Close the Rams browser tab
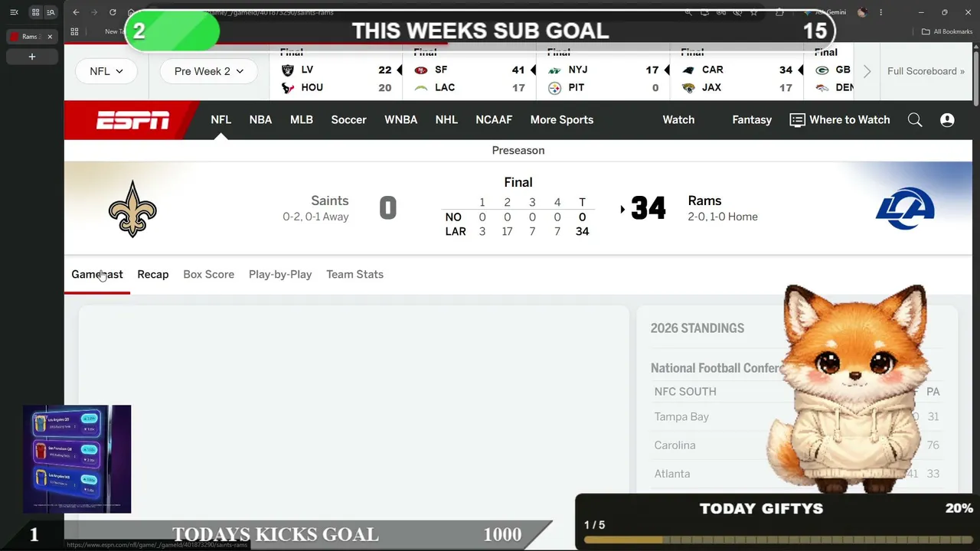Viewport: 980px width, 551px height. 50,37
